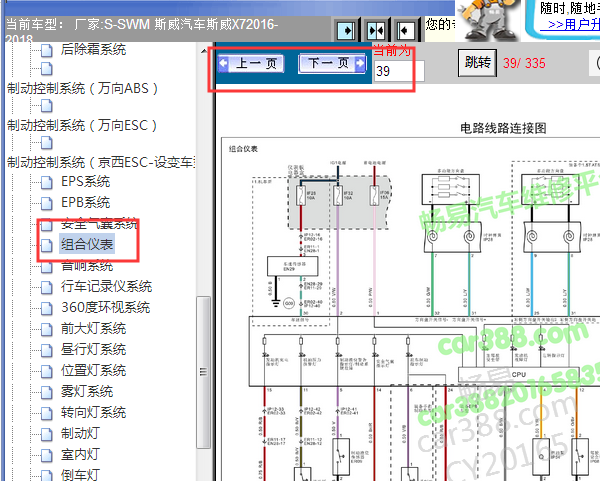This screenshot has width=600, height=481.
Task: Click the page icon beside 前大灯系统
Action: coord(47,329)
